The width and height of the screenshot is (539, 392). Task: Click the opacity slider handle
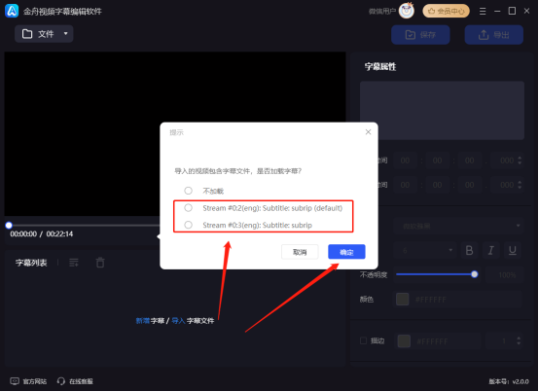(x=475, y=274)
